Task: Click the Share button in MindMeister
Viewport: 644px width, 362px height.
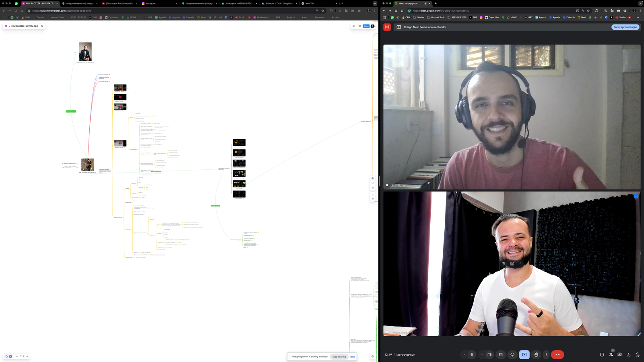Action: click(366, 26)
